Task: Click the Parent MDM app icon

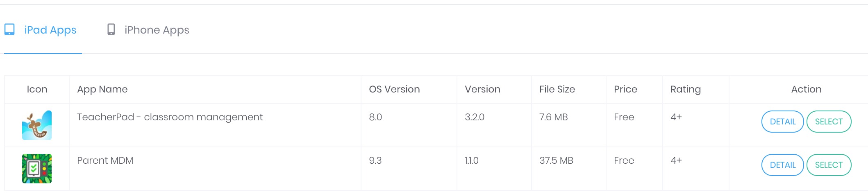Action: point(37,169)
